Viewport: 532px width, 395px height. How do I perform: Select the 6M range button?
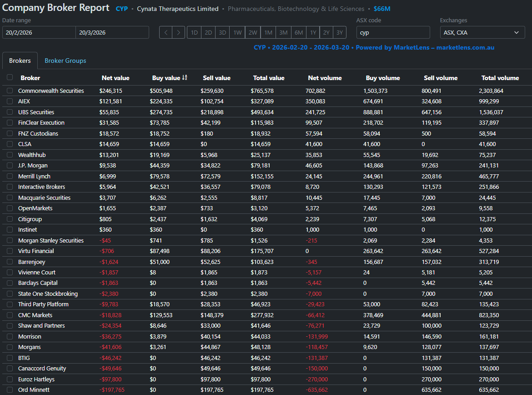[299, 33]
